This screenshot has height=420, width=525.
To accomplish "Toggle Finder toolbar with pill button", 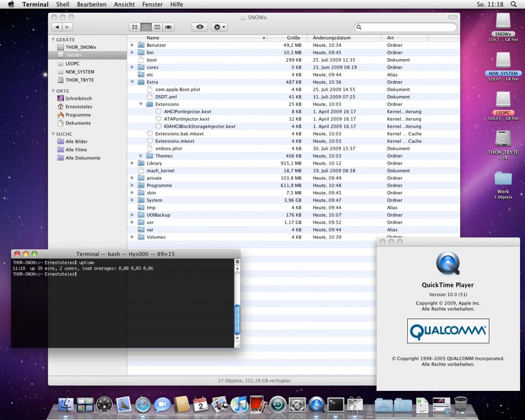I will [453, 17].
